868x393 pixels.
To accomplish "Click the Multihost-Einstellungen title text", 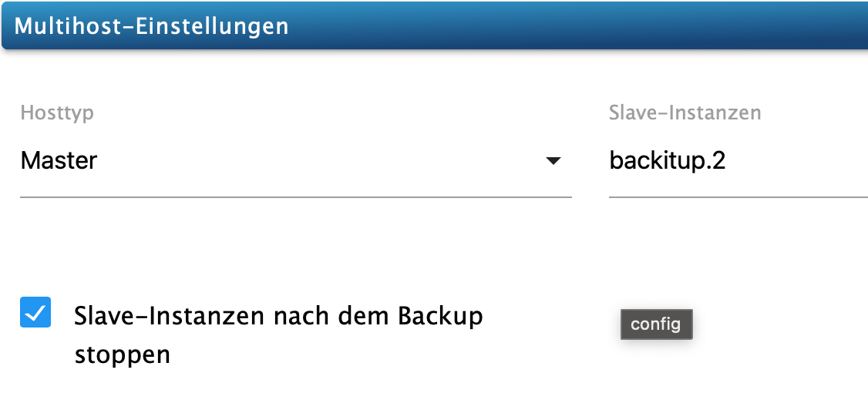I will point(152,26).
